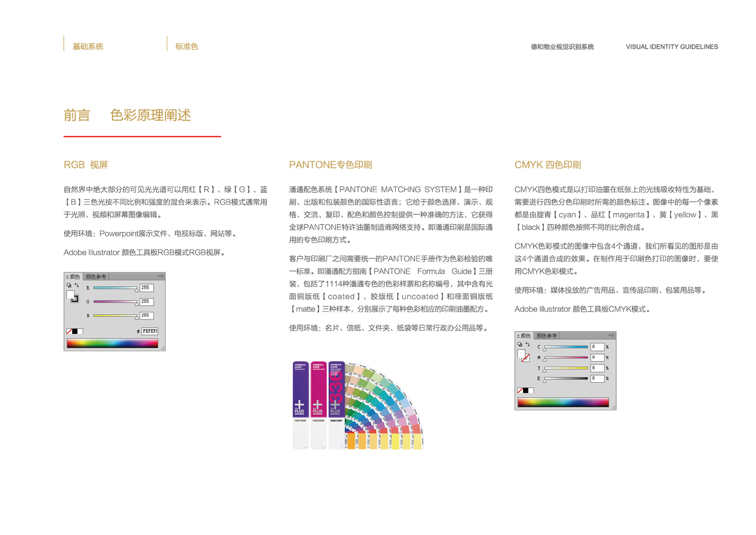This screenshot has width=756, height=535.
Task: Click the Y yellow slider
Action: click(565, 369)
